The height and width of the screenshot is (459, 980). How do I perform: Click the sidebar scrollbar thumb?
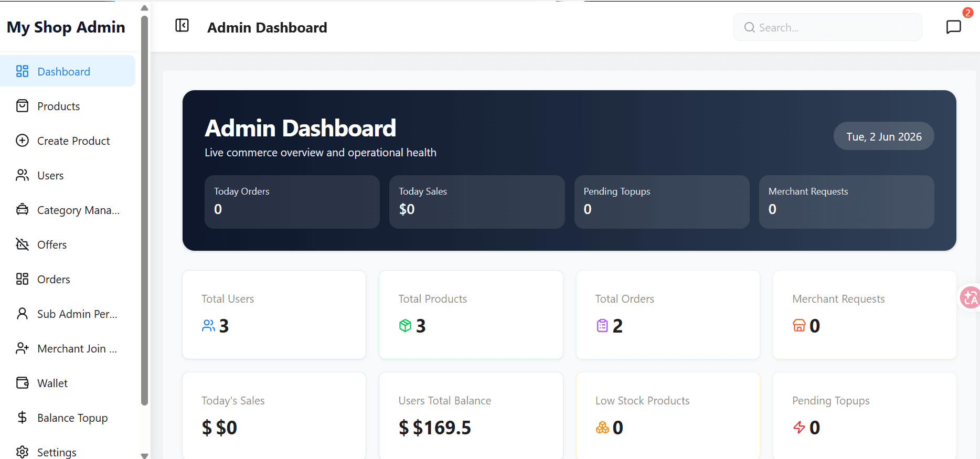tap(145, 210)
